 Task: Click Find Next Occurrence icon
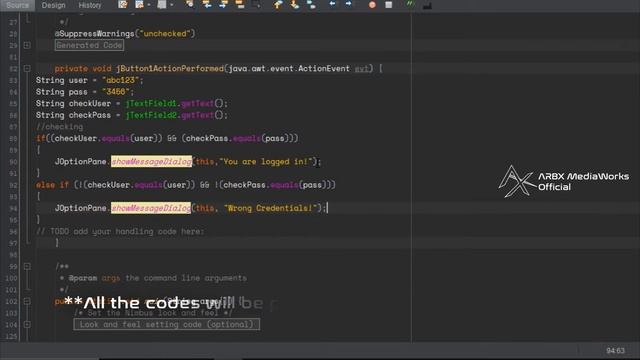pyautogui.click(x=223, y=5)
